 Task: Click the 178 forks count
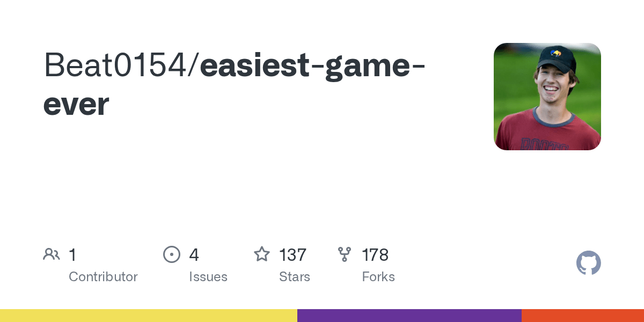tap(375, 255)
